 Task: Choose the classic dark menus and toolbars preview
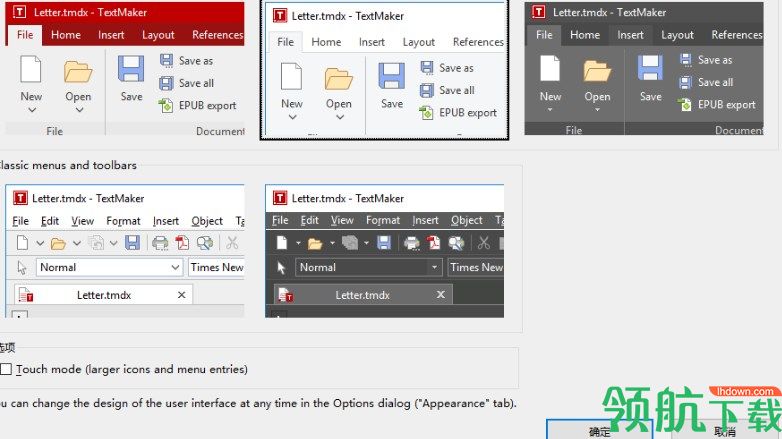coord(385,250)
